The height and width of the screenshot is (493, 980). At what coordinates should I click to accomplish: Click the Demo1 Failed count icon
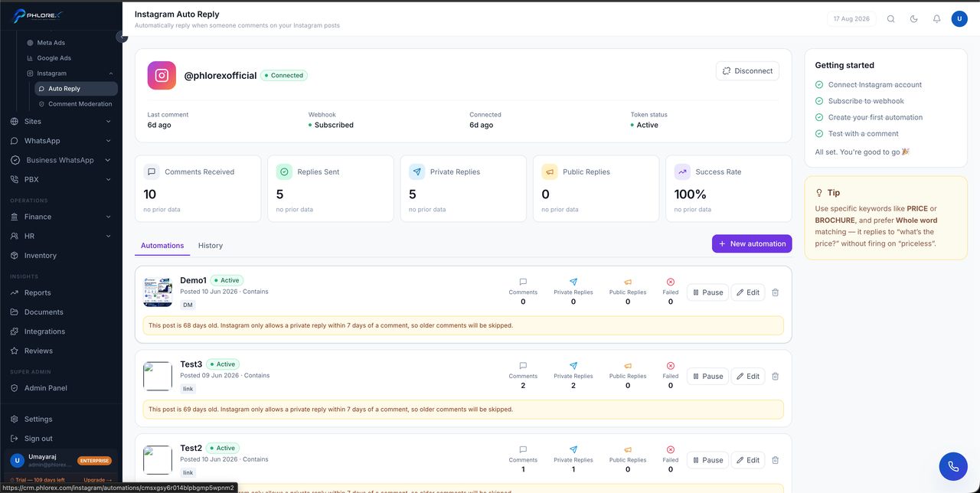click(x=671, y=282)
